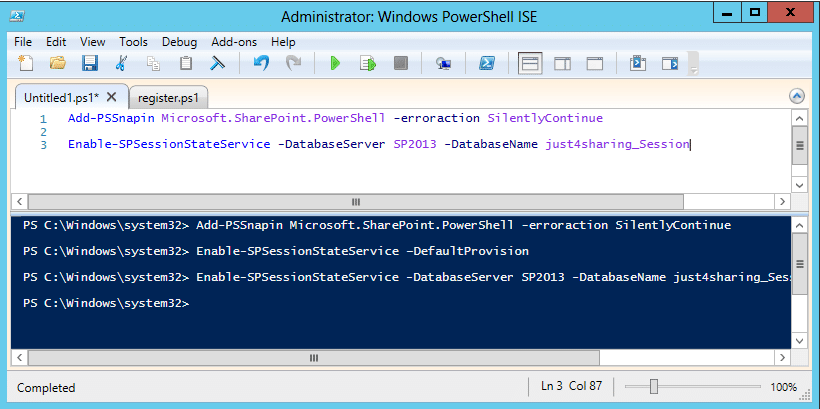
Task: Expand toolbar overflow options arrow
Action: point(693,70)
